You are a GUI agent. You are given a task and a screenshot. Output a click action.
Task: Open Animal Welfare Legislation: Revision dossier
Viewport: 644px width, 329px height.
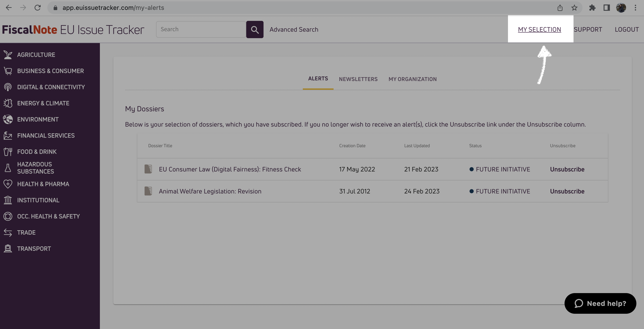[x=210, y=191]
